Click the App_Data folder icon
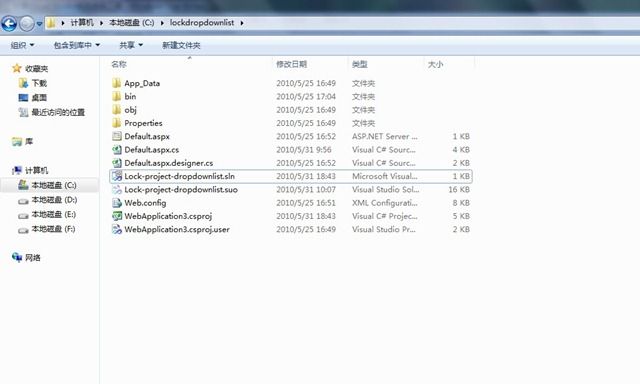640x384 pixels. pos(117,83)
